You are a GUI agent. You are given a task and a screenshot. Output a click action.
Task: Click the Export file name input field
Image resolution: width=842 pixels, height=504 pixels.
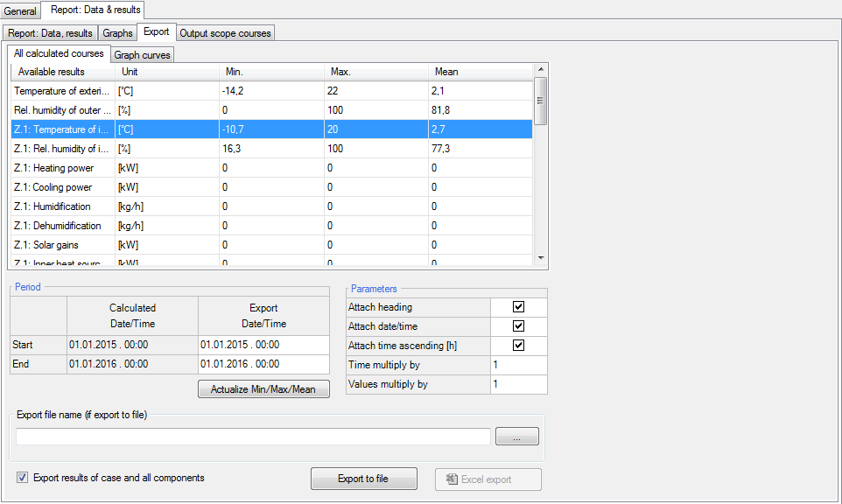click(253, 437)
